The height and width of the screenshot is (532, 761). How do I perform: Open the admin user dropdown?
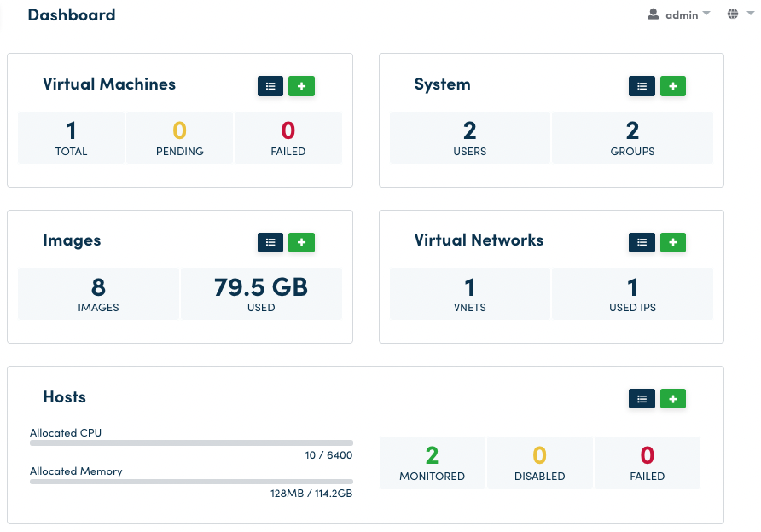coord(679,14)
